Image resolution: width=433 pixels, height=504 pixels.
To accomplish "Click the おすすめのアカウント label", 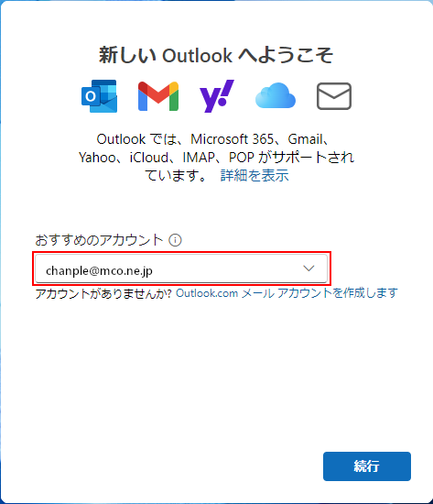I will point(99,240).
